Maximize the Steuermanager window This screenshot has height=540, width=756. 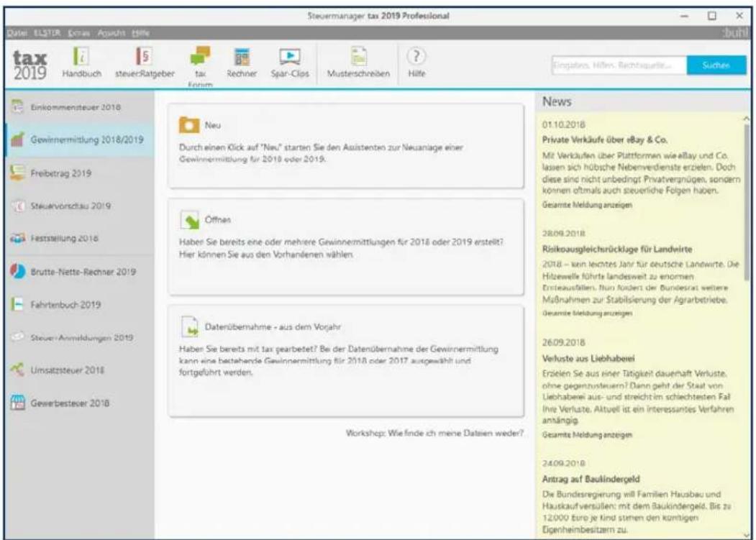(x=711, y=16)
